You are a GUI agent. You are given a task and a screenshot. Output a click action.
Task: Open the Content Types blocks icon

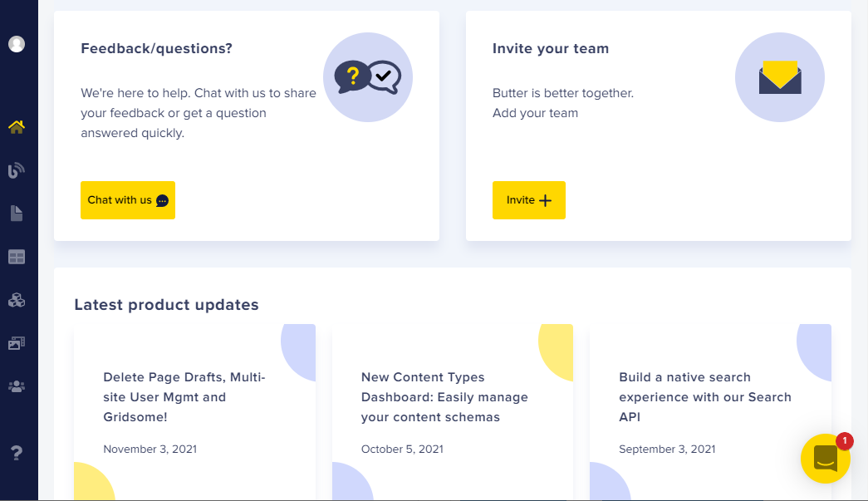click(x=17, y=300)
